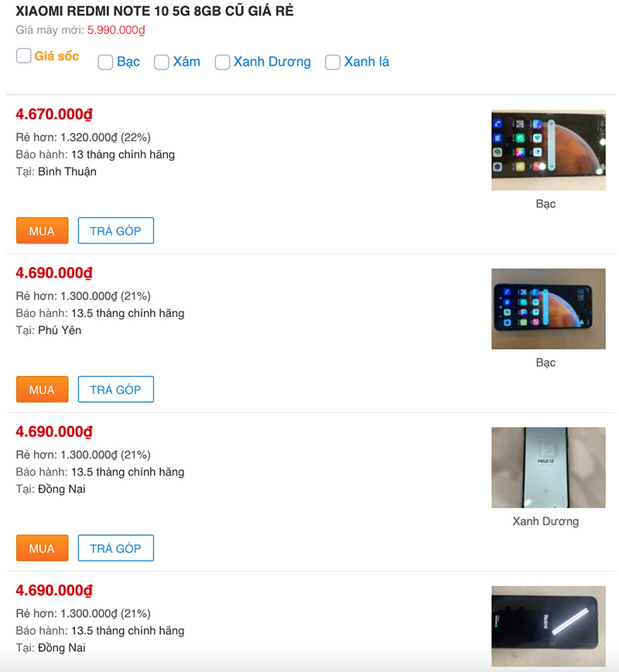Viewport: 619px width, 672px height.
Task: View the Phú Yên phone thumbnail
Action: pos(548,309)
